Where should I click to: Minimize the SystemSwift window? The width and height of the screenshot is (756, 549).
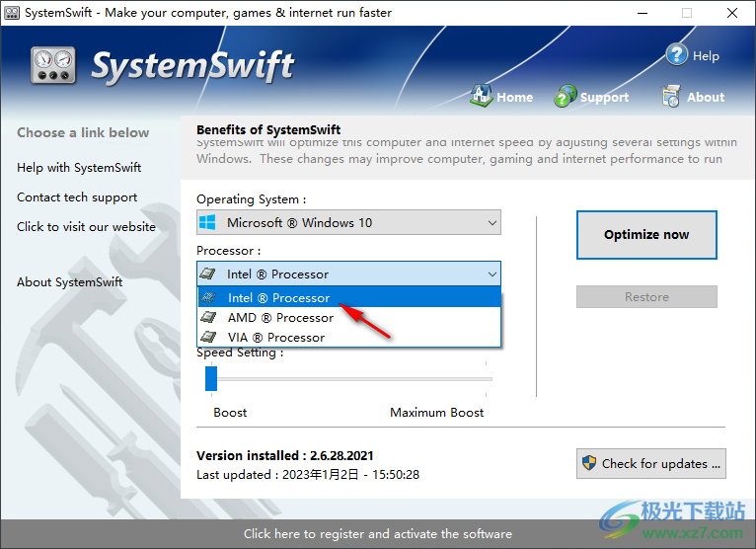(643, 13)
